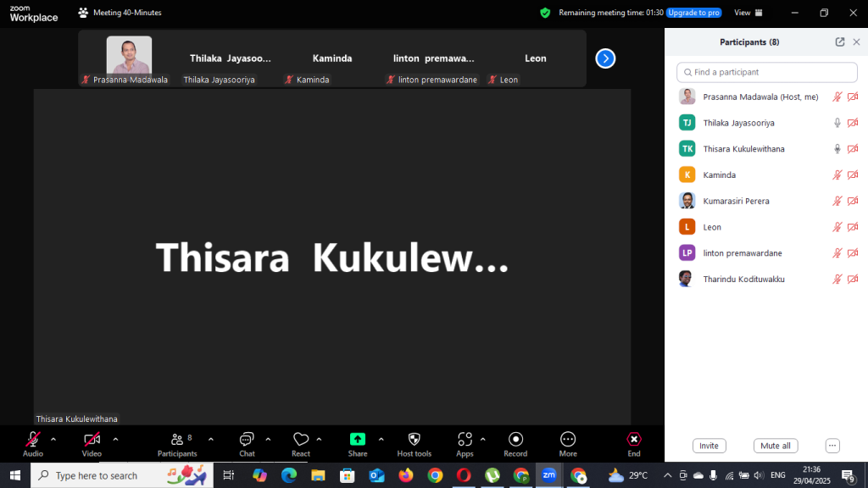Click camera-off icon for Tharindu Kodituwakku
Screen dimensions: 868x488
pos(853,279)
